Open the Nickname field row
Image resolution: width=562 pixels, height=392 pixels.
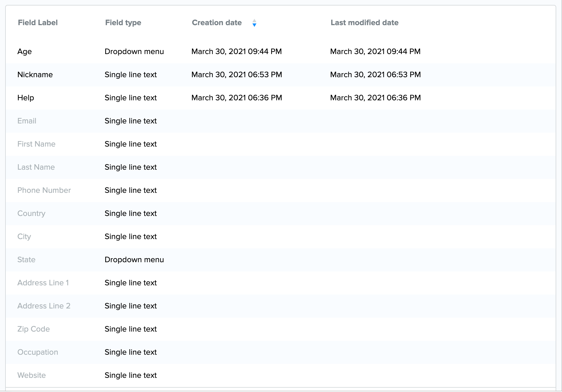click(x=35, y=75)
